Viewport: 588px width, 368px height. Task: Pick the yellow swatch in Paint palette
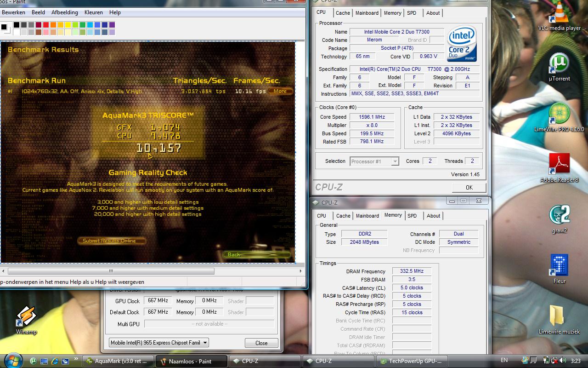(68, 25)
